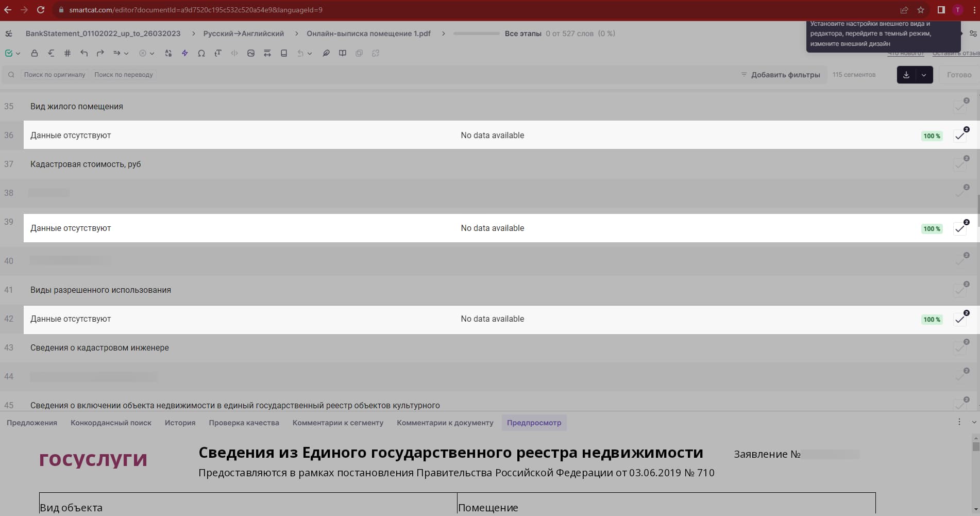The image size is (980, 516).
Task: Collapse the bottom panel with chevron
Action: (974, 422)
